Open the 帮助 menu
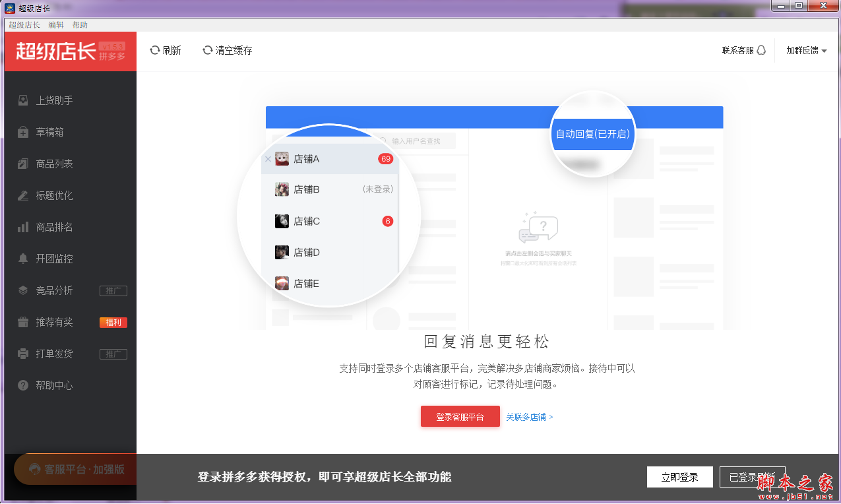 tap(80, 24)
